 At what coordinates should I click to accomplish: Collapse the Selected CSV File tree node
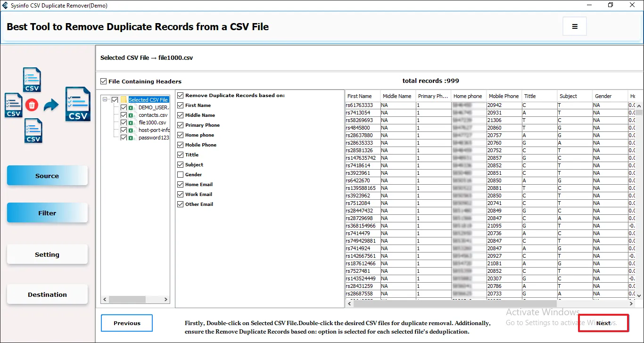tap(106, 100)
